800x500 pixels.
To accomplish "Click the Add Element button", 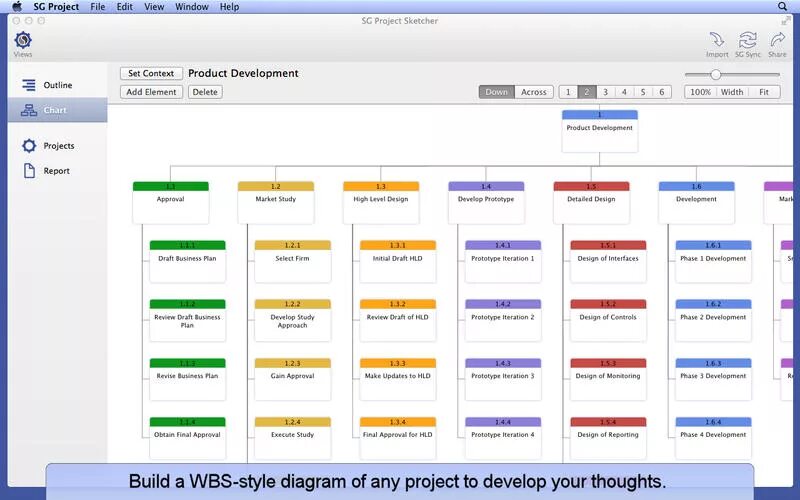I will pyautogui.click(x=151, y=92).
